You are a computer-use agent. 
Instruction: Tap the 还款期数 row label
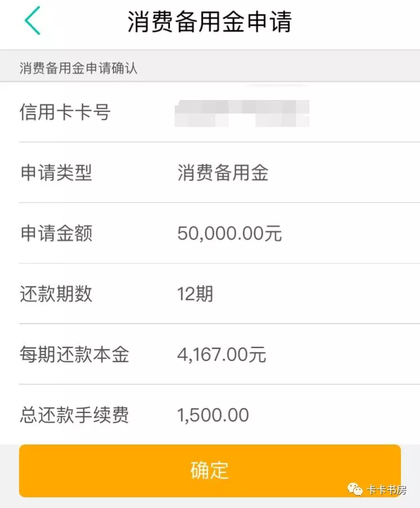click(56, 294)
